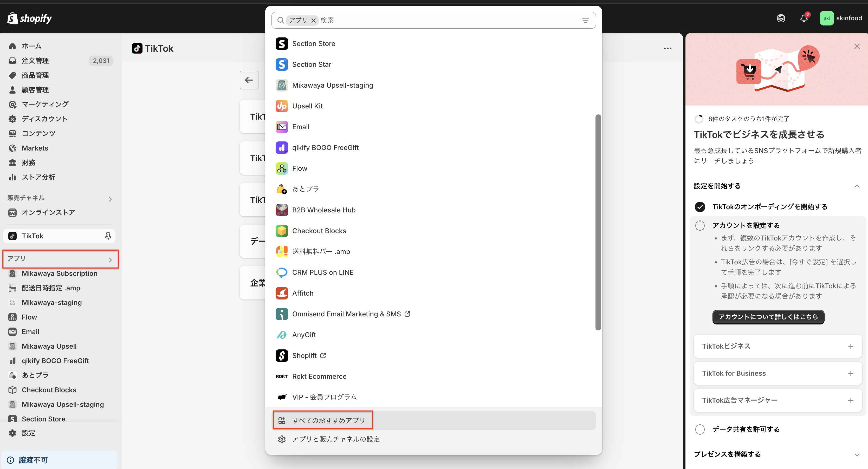The image size is (868, 469).
Task: Open Section Store in the search results
Action: [x=433, y=44]
